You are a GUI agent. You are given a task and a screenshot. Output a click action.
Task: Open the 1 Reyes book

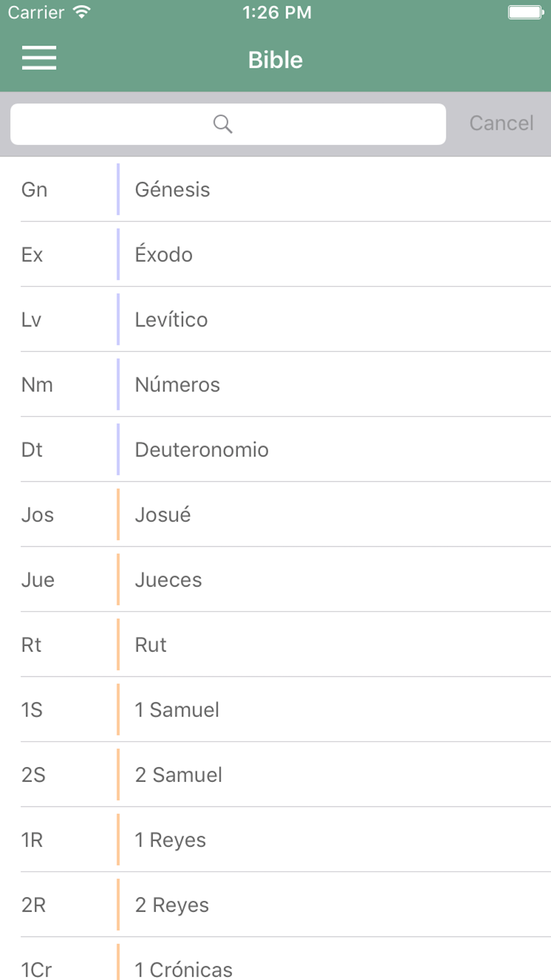click(275, 840)
